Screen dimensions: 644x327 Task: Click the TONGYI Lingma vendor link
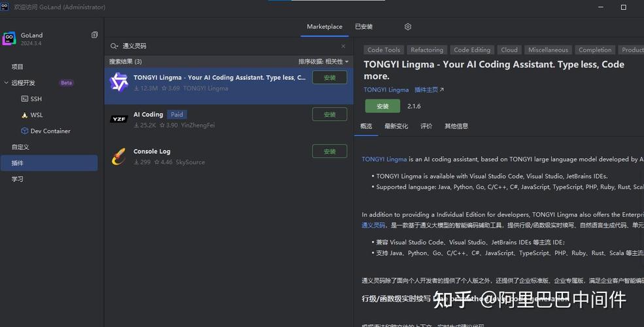click(x=386, y=90)
